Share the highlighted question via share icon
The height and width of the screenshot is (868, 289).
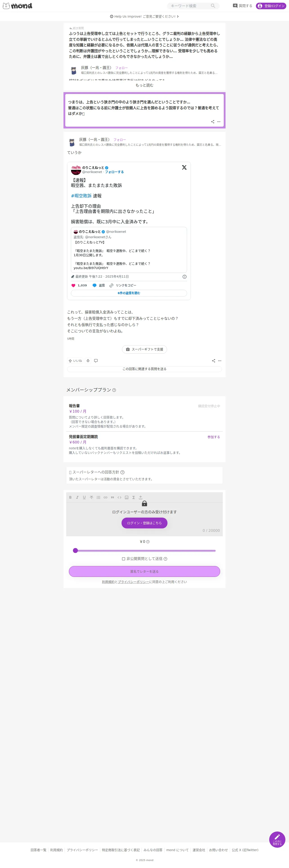(213, 122)
